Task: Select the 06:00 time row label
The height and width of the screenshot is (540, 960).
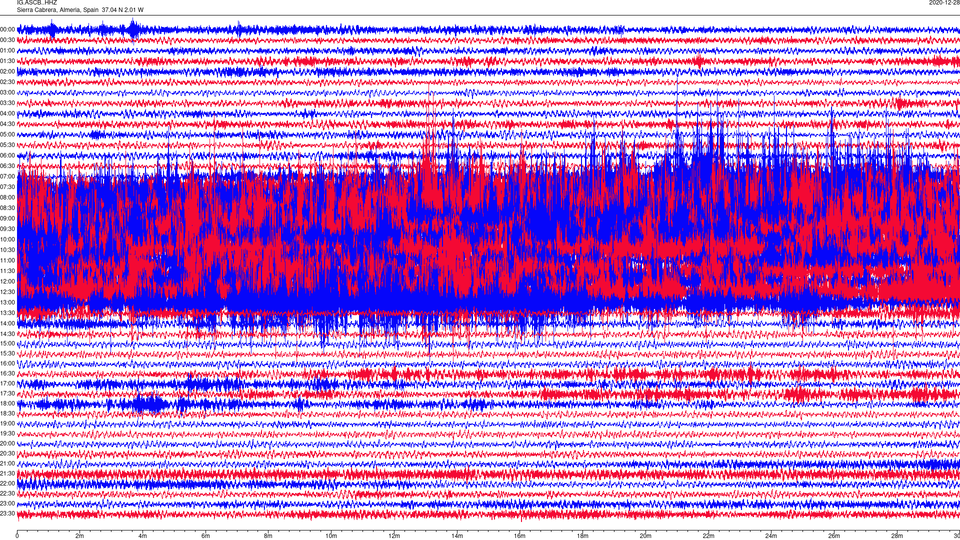Action: coord(8,156)
